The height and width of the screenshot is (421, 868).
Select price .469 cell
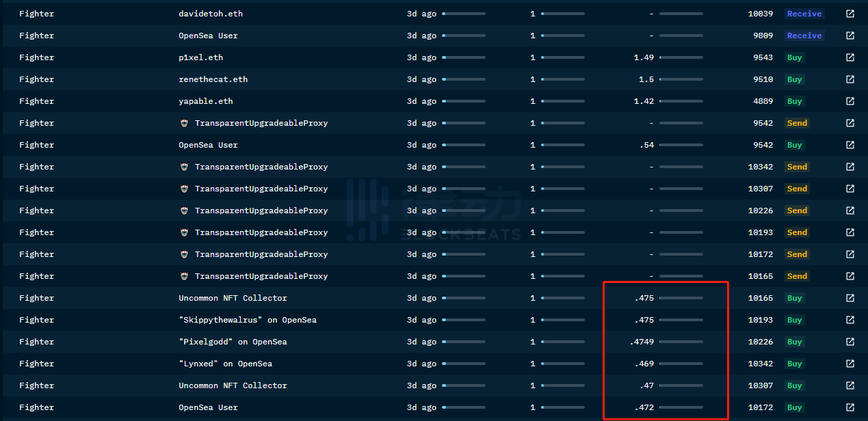[644, 364]
